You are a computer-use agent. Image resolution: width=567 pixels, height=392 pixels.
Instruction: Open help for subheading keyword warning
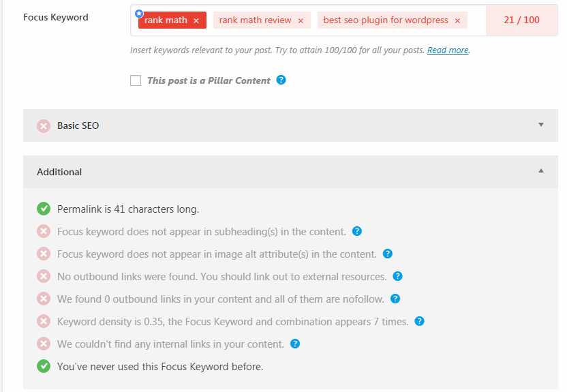(357, 231)
